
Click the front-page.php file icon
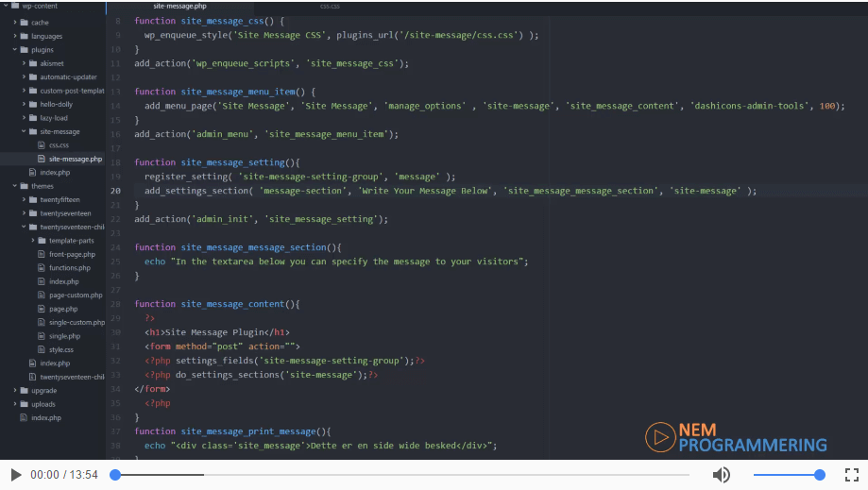[42, 254]
